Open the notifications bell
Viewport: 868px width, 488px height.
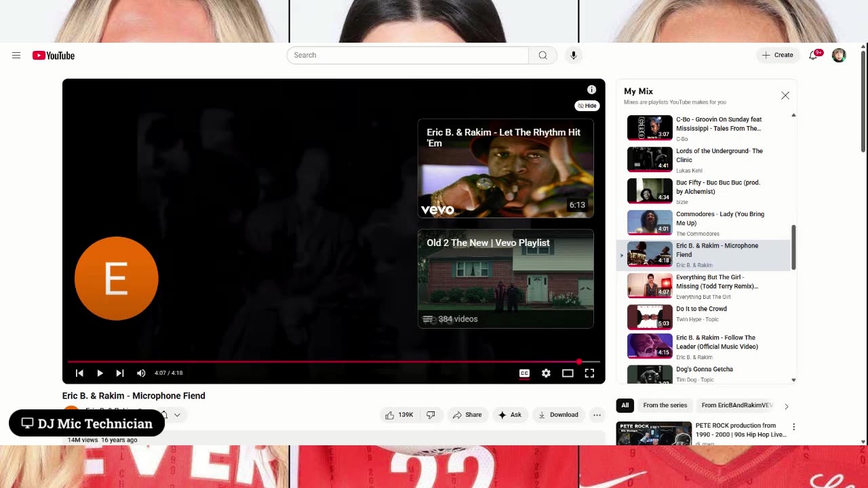pyautogui.click(x=813, y=56)
